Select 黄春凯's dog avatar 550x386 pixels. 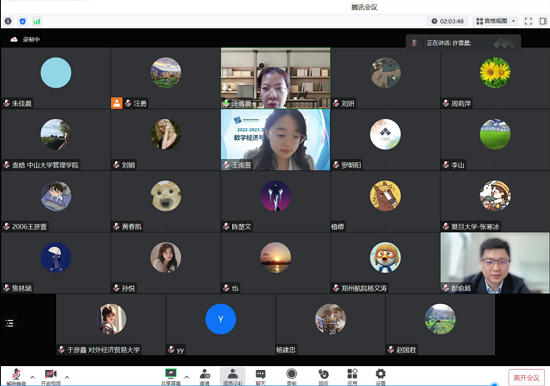pos(166,196)
